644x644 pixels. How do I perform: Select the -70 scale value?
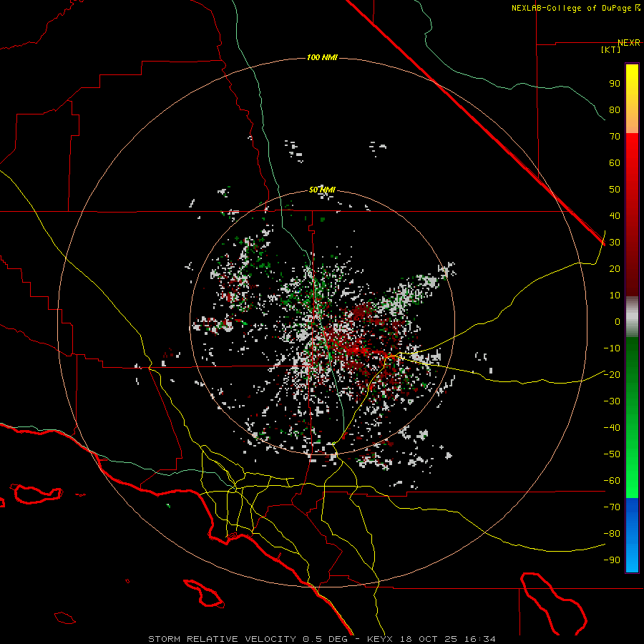(x=612, y=507)
